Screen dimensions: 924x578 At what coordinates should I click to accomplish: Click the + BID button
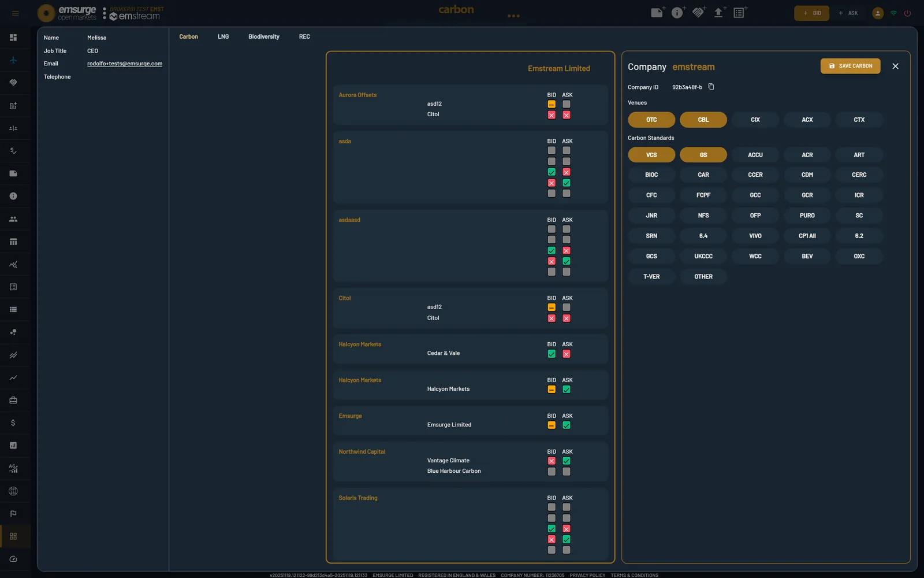pyautogui.click(x=811, y=13)
